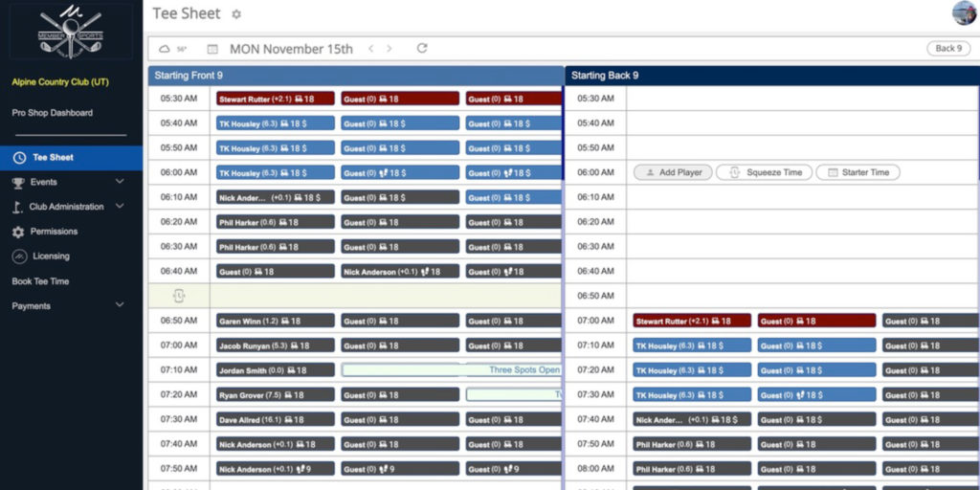Toggle the Back 9 view button
This screenshot has height=490, width=980.
click(947, 49)
